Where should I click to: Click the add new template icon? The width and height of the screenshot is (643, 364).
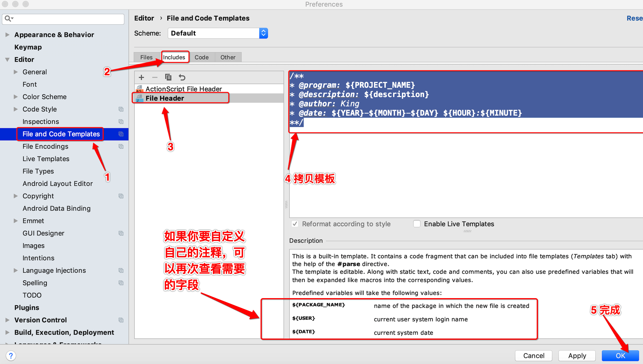point(141,77)
